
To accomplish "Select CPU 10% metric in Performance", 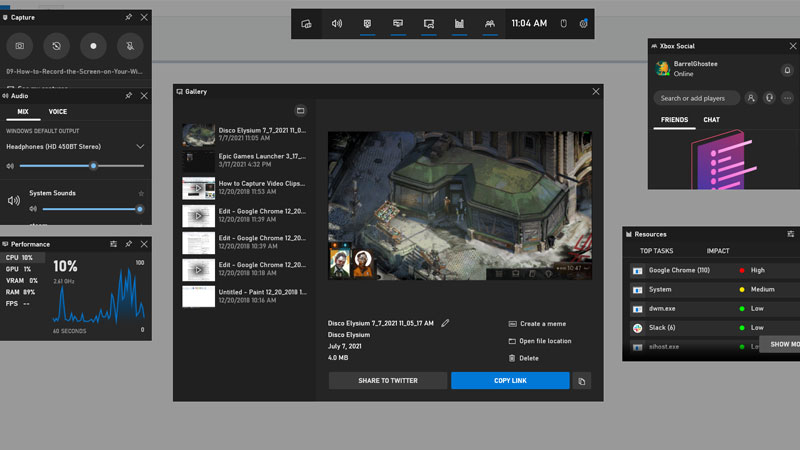I will pos(22,258).
